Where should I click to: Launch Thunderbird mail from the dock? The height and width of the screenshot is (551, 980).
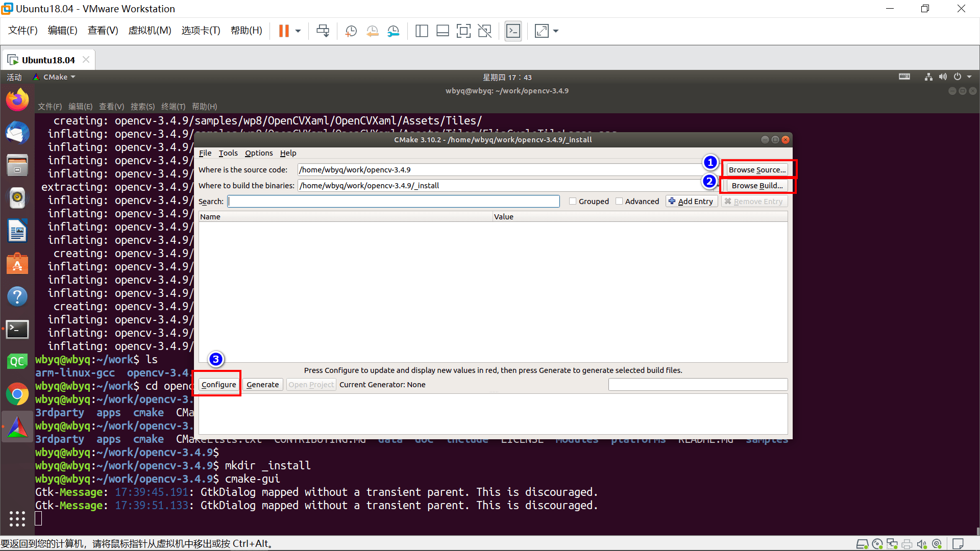pyautogui.click(x=17, y=133)
